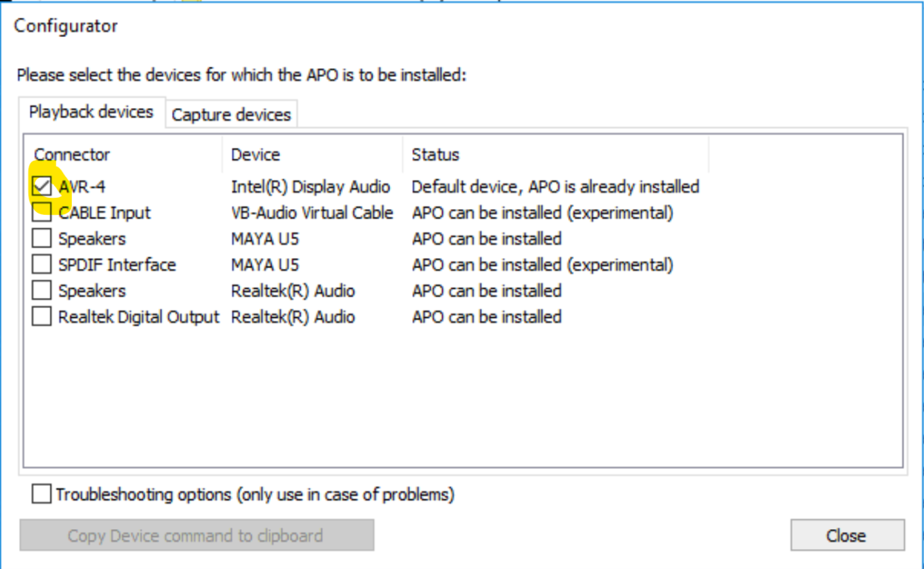Enable the Realtek Digital Output checkbox
924x569 pixels.
[x=41, y=316]
